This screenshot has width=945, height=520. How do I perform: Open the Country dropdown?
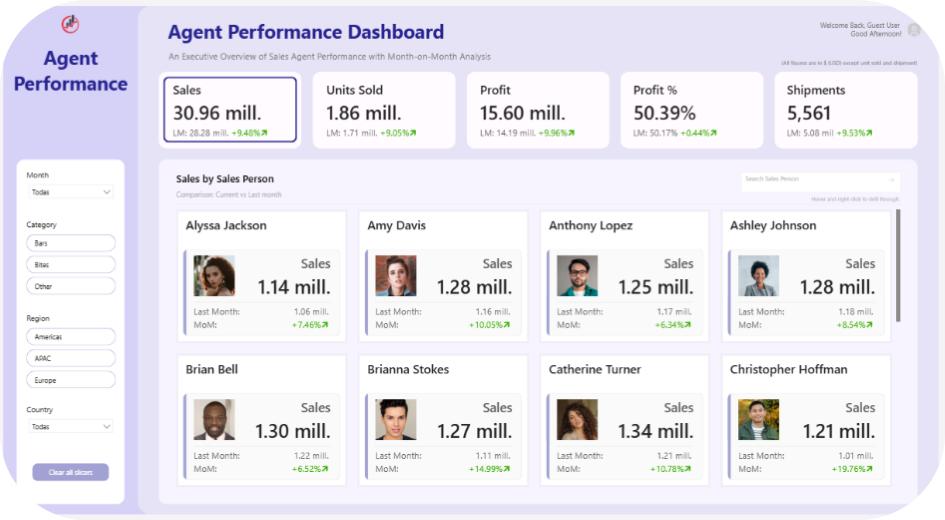pos(70,426)
